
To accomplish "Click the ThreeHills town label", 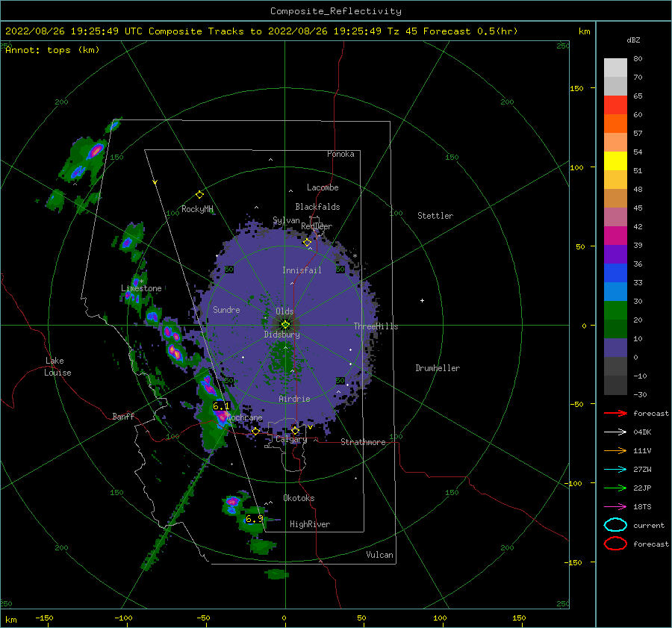I will (x=376, y=326).
